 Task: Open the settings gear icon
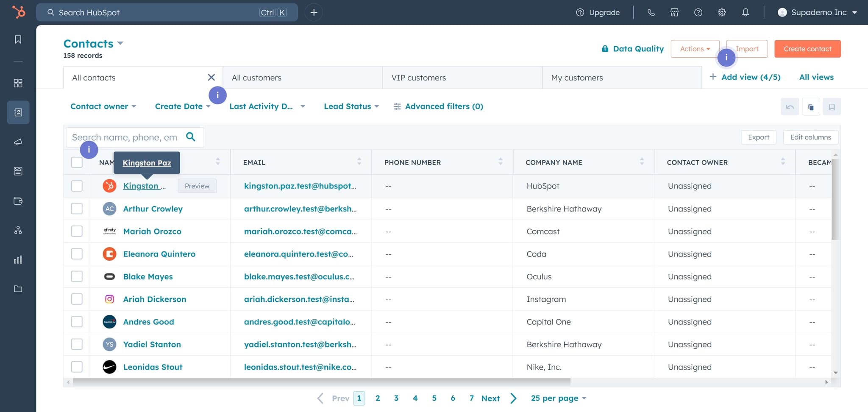coord(722,12)
